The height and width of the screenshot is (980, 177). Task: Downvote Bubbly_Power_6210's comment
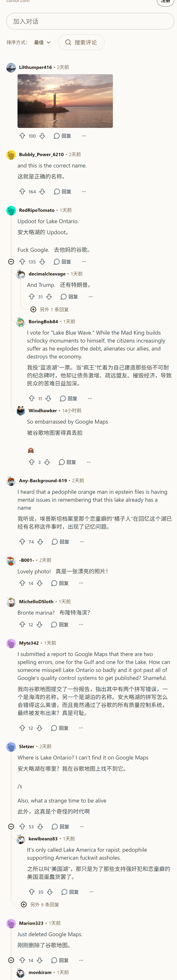[x=42, y=191]
